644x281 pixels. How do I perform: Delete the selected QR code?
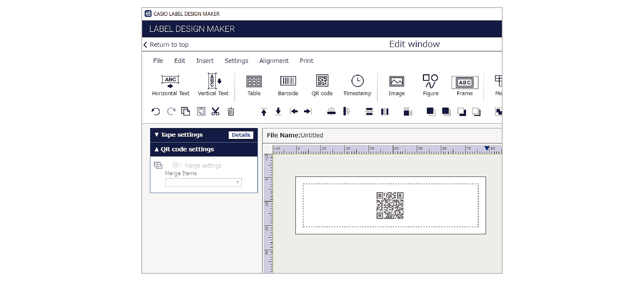231,112
